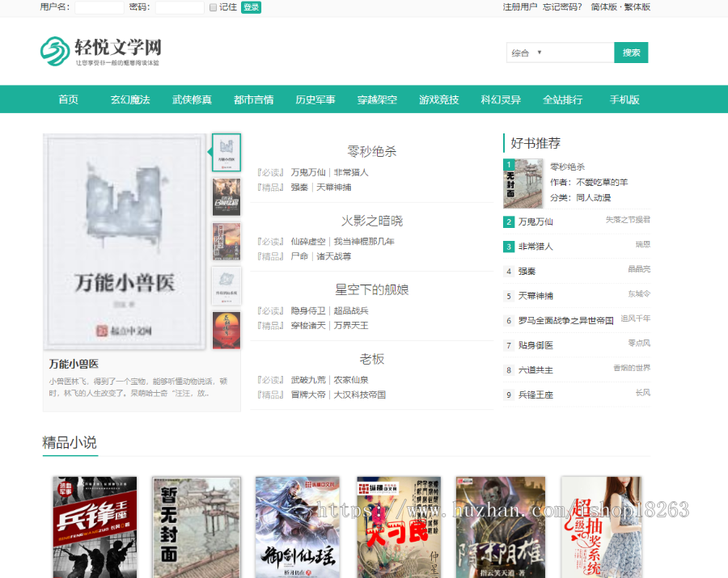The height and width of the screenshot is (578, 728).
Task: Go to 全站排行 in navigation bar
Action: coord(562,100)
